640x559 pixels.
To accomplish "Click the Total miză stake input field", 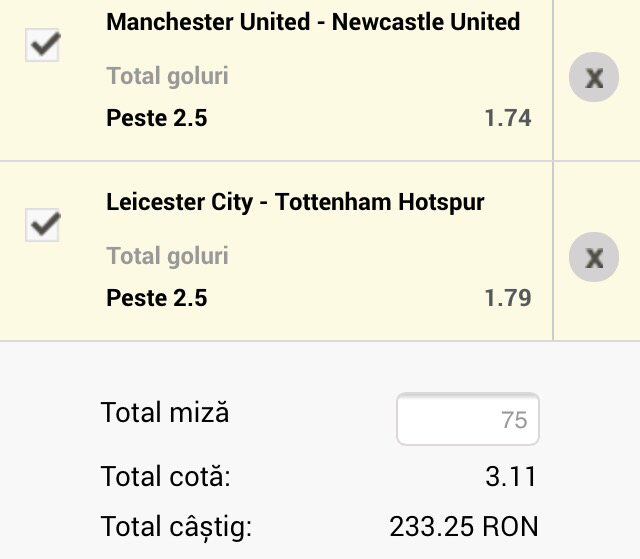I will tap(468, 418).
